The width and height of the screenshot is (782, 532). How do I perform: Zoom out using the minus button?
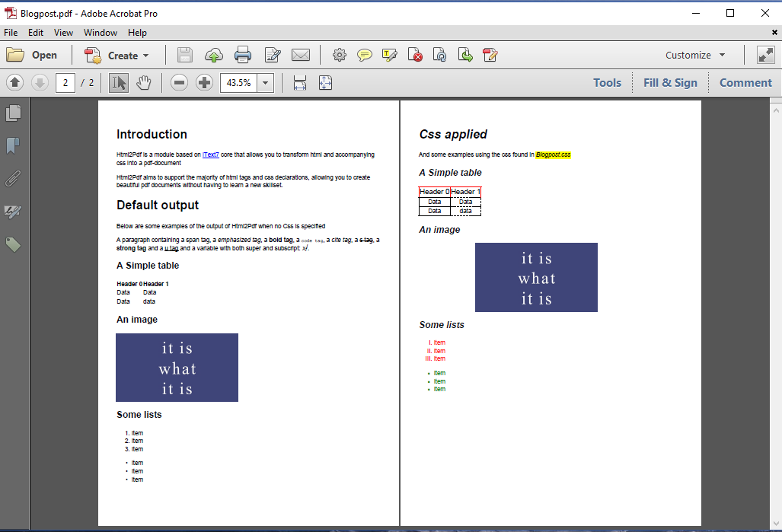pos(179,83)
